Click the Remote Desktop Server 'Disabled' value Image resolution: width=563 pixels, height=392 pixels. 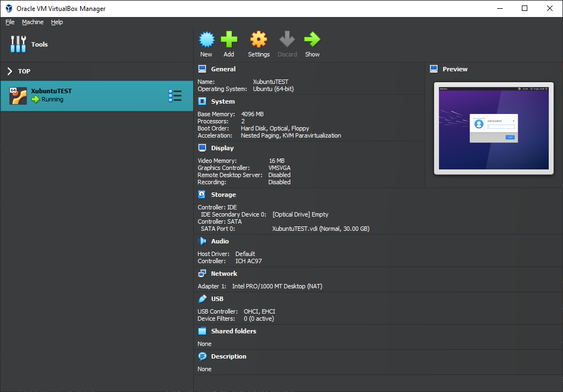pyautogui.click(x=279, y=175)
